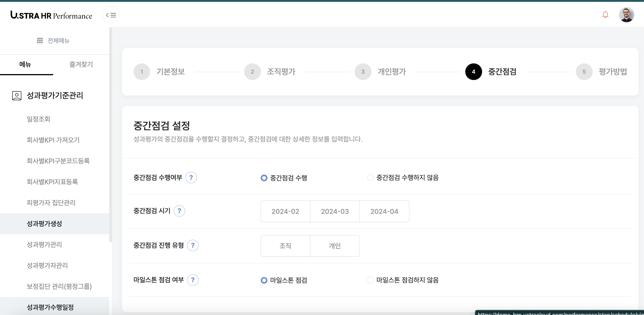Open 성과평가관리 in the sidebar menu
The height and width of the screenshot is (315, 644).
[44, 245]
